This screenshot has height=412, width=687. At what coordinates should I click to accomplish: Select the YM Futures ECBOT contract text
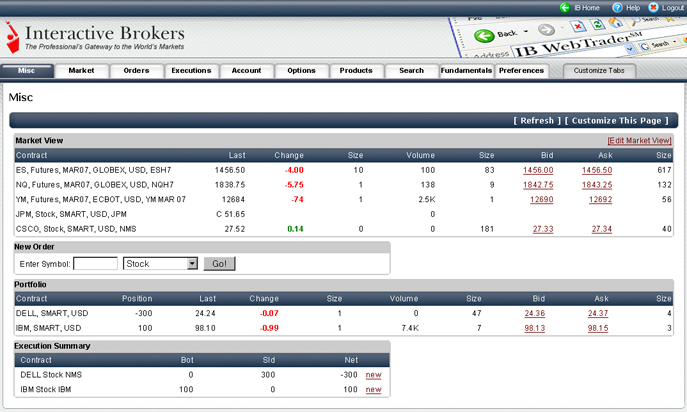click(101, 199)
